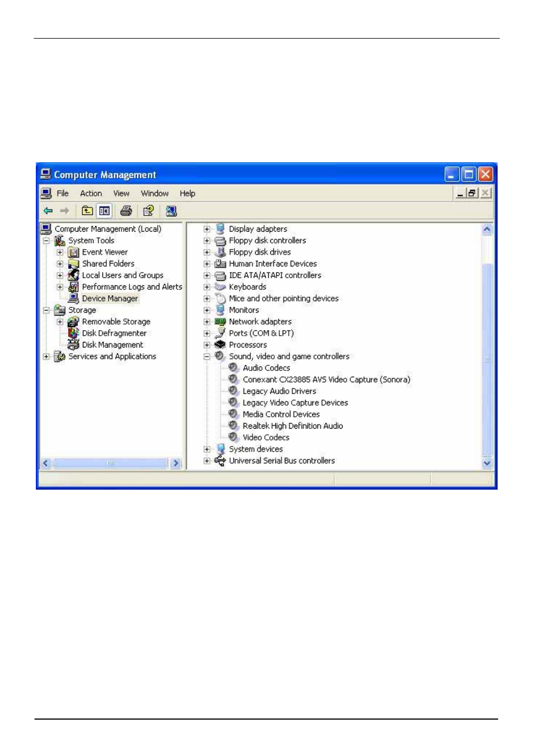Expand the Services and Applications node
This screenshot has height=756, width=534.
pos(46,356)
